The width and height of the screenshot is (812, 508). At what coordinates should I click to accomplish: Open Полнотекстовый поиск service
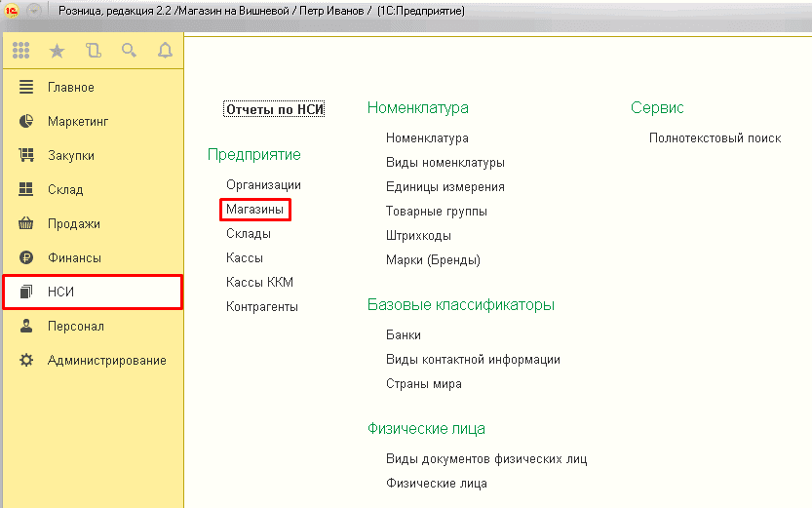point(715,138)
